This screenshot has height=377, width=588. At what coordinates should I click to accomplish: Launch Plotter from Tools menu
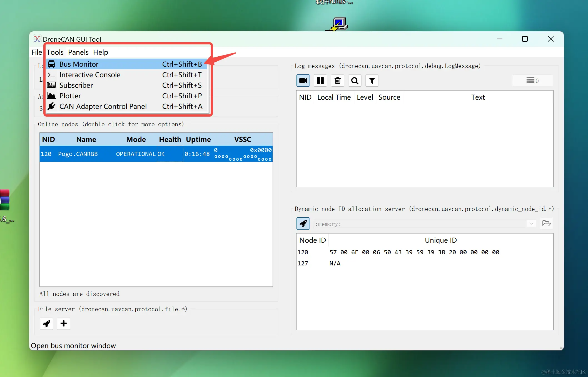pos(70,96)
